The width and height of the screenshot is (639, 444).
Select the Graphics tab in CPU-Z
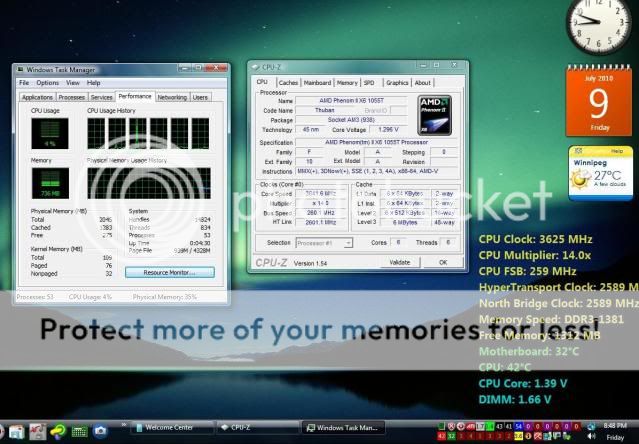[397, 83]
